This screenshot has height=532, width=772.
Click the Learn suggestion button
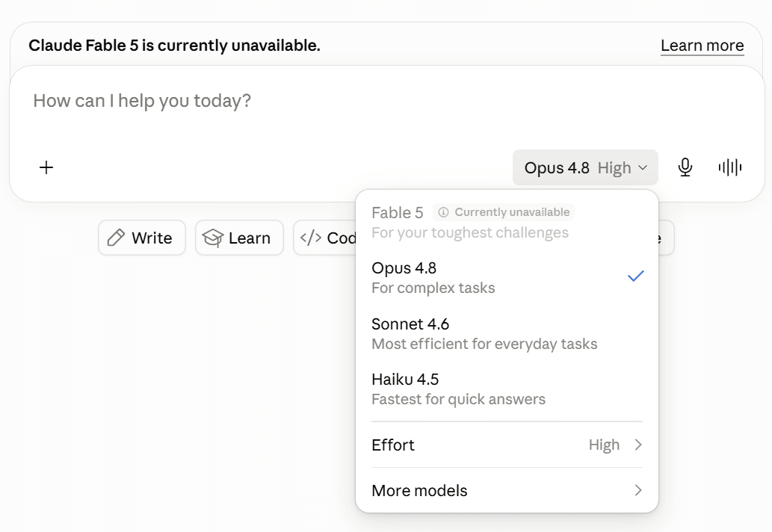click(239, 238)
